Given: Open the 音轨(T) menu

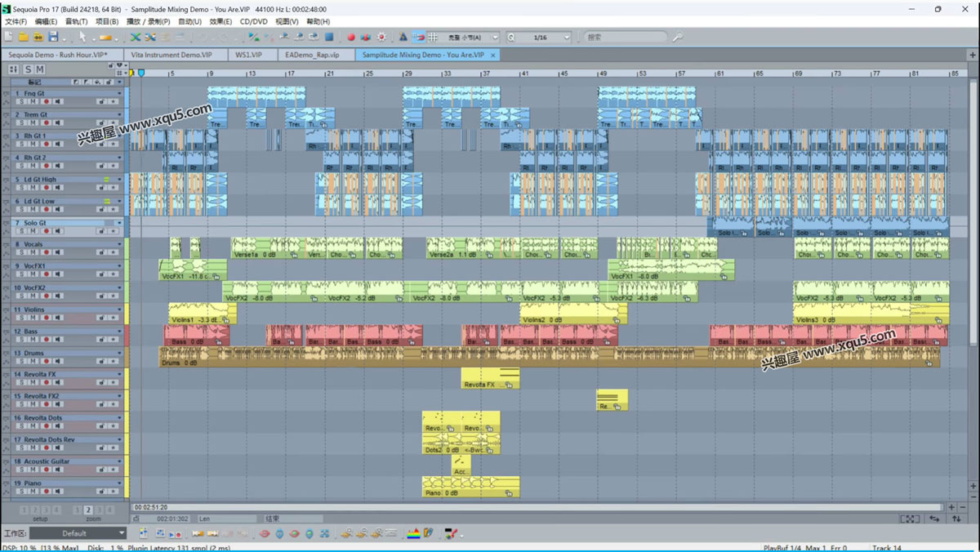Looking at the screenshot, I should tap(76, 21).
